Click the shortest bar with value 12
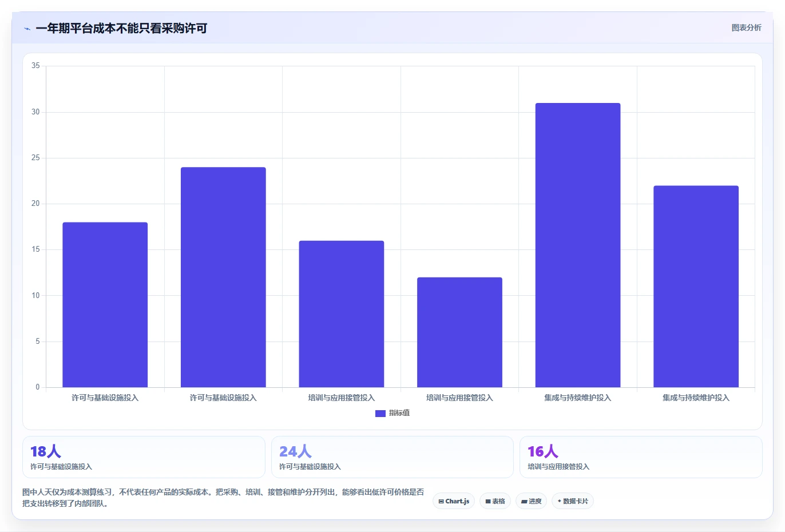This screenshot has width=785, height=532. pos(459,332)
